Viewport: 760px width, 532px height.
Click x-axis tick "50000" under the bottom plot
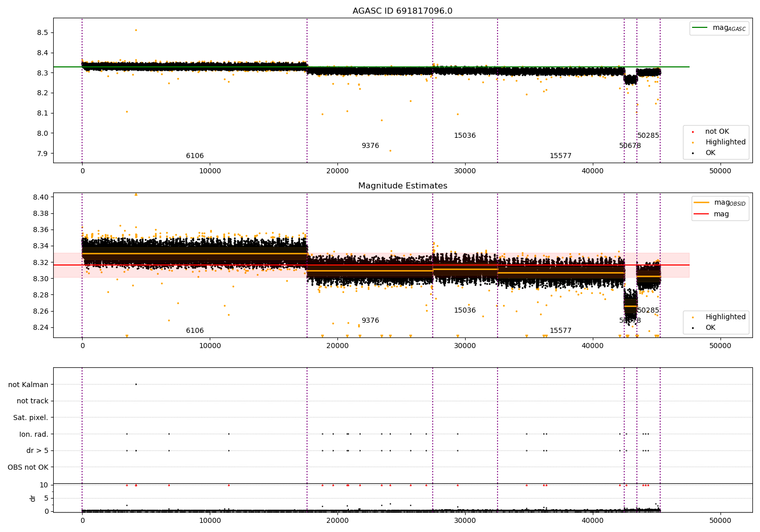point(720,521)
